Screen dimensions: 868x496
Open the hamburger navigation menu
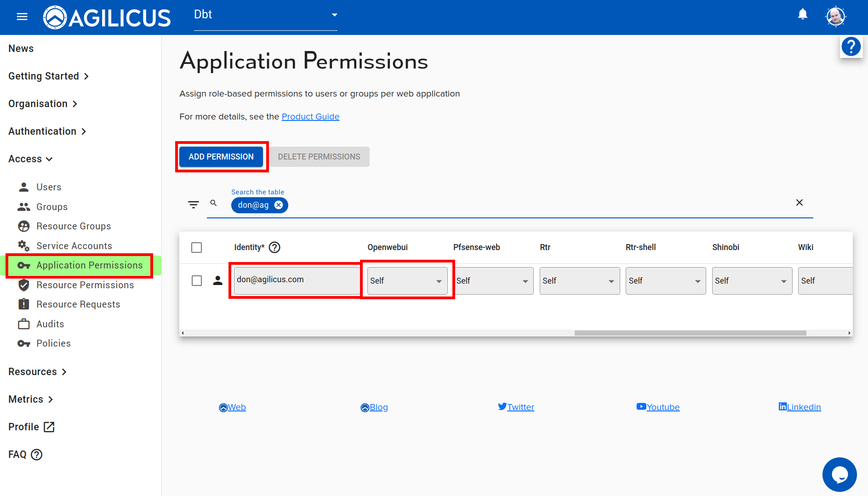[22, 17]
